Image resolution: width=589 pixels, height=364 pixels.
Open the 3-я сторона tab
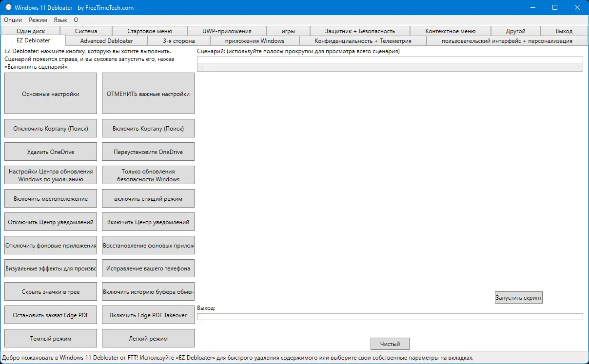point(179,41)
